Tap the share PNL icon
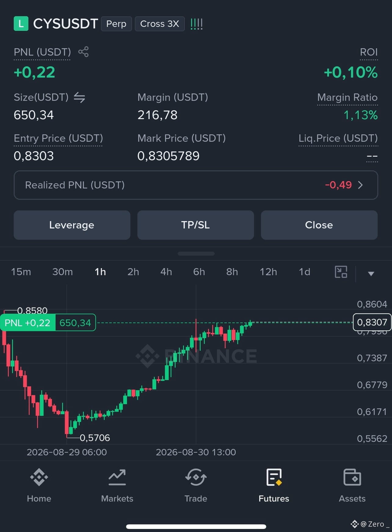The height and width of the screenshot is (532, 392). [83, 52]
